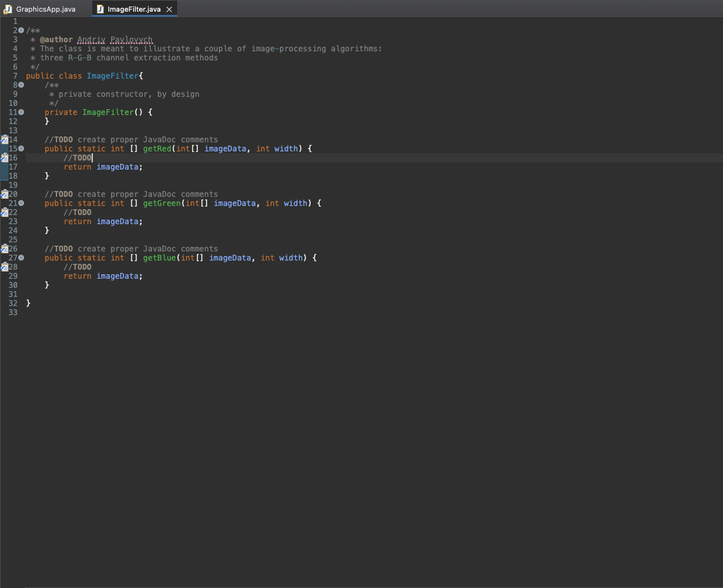Click the task marker next to line 16
The image size is (723, 588).
pyautogui.click(x=3, y=157)
